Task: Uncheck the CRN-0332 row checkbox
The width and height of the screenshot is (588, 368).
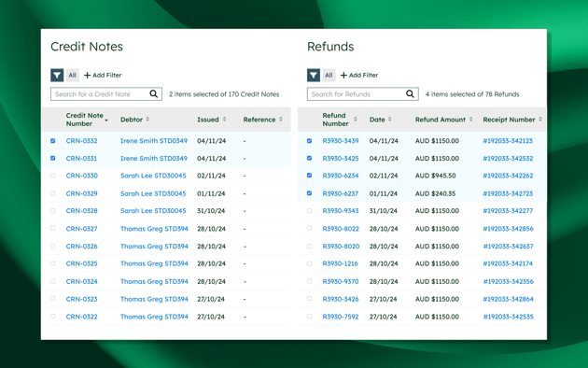Action: pyautogui.click(x=53, y=141)
